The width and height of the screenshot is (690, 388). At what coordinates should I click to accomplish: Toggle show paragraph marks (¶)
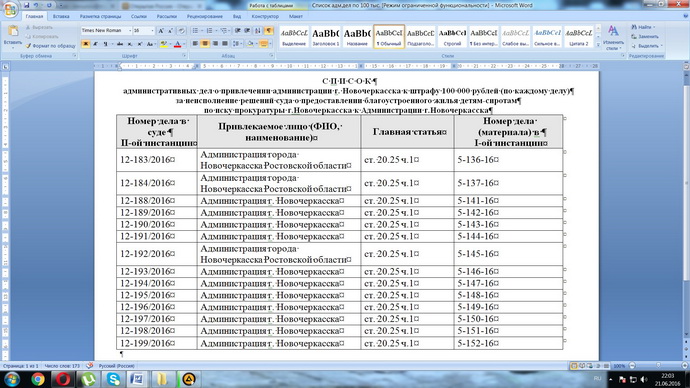click(268, 31)
